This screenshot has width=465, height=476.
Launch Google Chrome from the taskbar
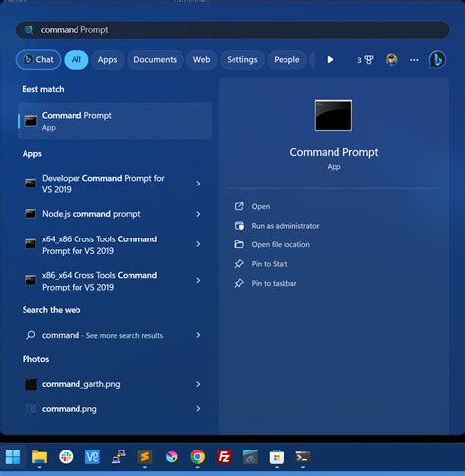[x=197, y=457]
